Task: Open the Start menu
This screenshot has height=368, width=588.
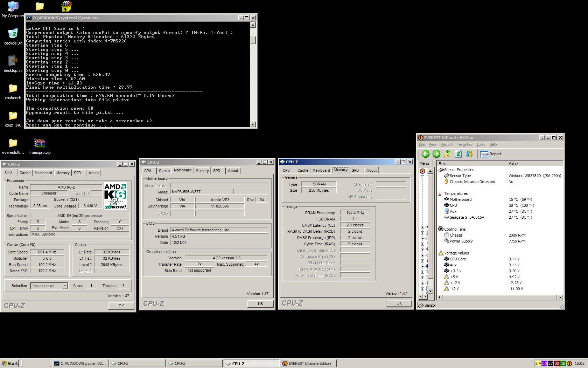Action: (x=10, y=363)
